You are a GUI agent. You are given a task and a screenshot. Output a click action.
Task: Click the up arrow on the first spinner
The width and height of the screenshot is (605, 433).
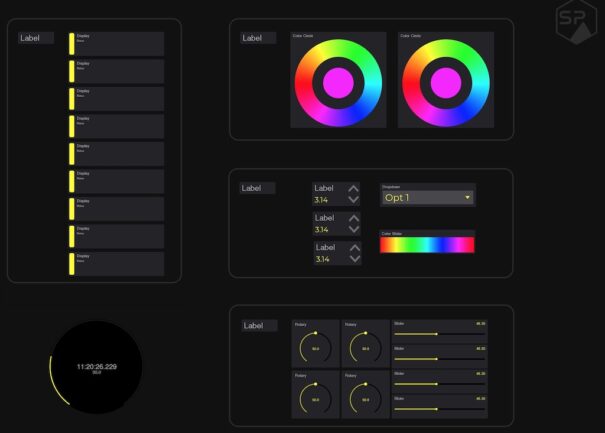(352, 188)
